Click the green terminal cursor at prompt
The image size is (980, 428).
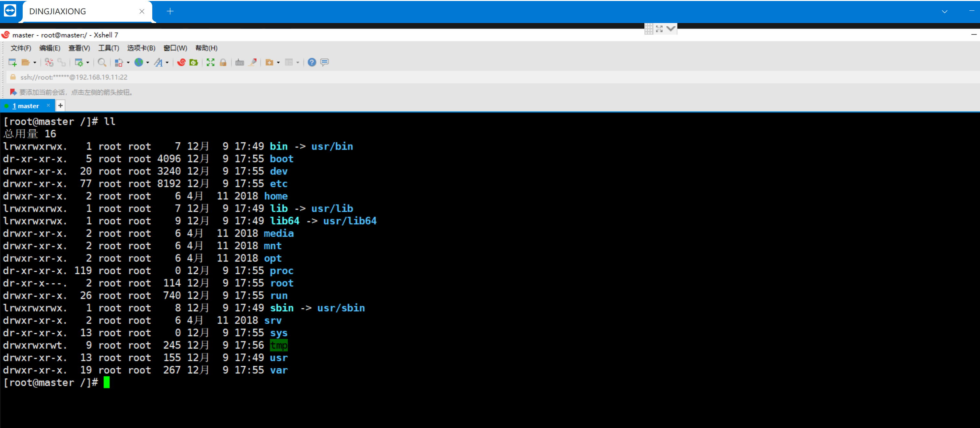[x=107, y=382]
